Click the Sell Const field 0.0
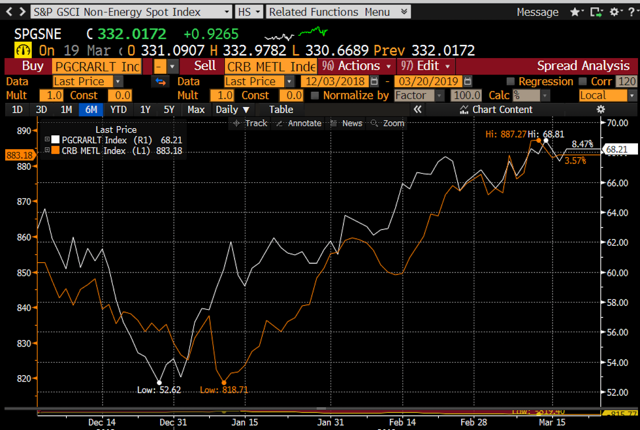Image resolution: width=640 pixels, height=430 pixels. tap(291, 95)
